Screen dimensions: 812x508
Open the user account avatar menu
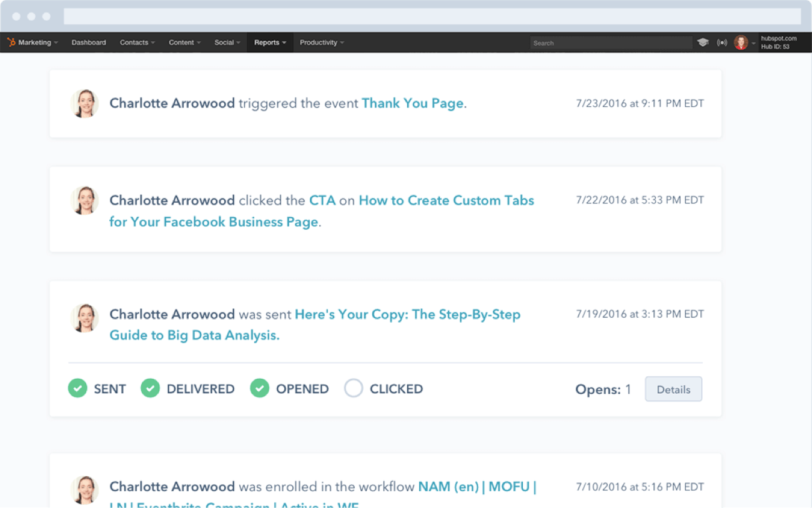point(741,42)
